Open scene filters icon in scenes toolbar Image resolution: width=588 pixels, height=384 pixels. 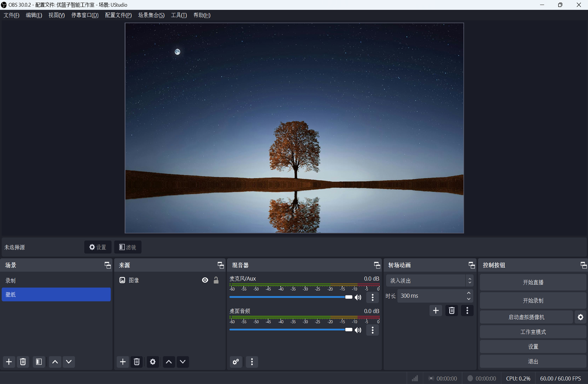pyautogui.click(x=39, y=362)
